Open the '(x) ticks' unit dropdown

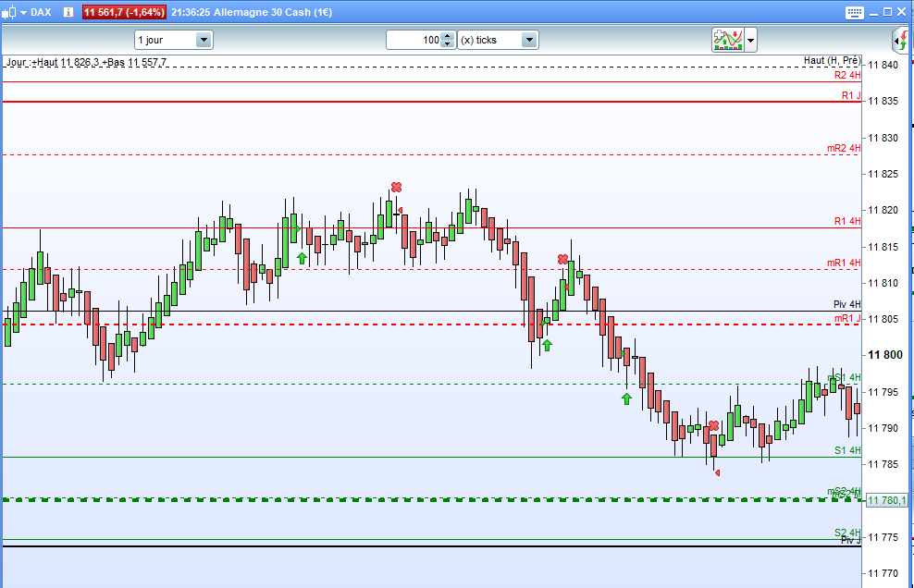pos(497,40)
